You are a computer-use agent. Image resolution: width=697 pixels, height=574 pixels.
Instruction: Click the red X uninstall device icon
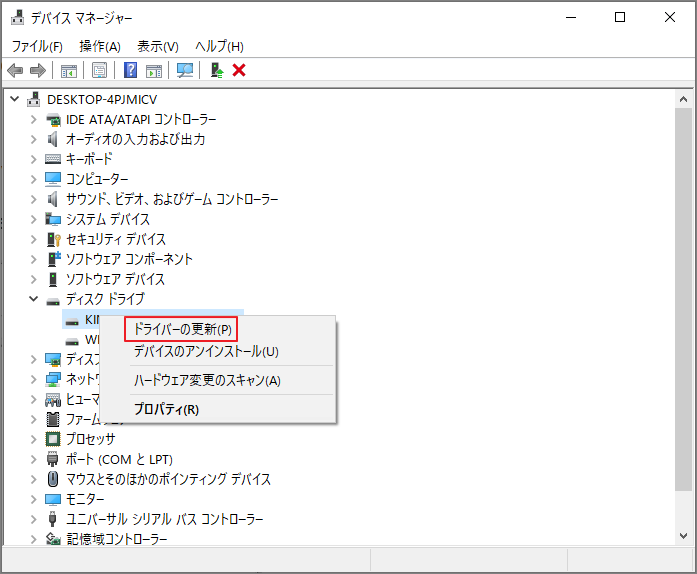pyautogui.click(x=239, y=70)
